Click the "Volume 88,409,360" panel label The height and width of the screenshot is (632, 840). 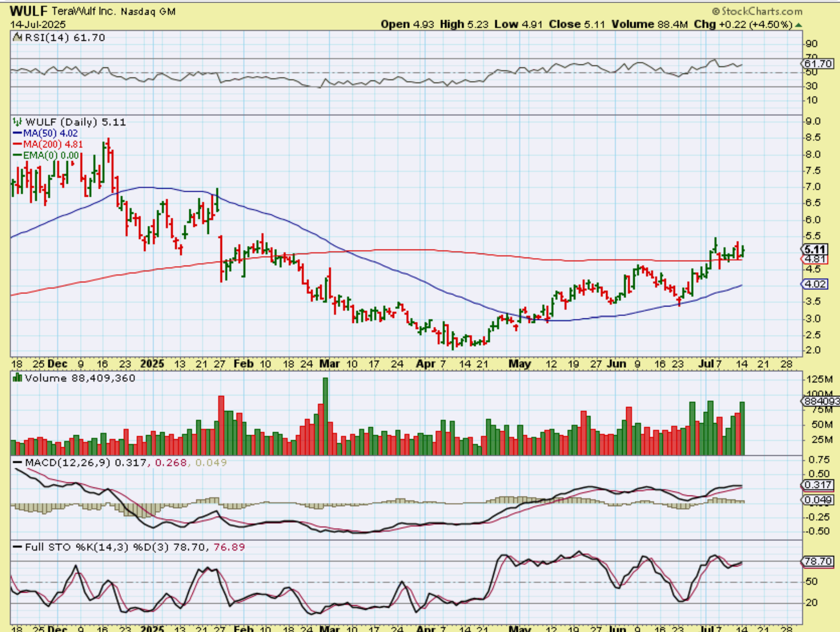80,378
